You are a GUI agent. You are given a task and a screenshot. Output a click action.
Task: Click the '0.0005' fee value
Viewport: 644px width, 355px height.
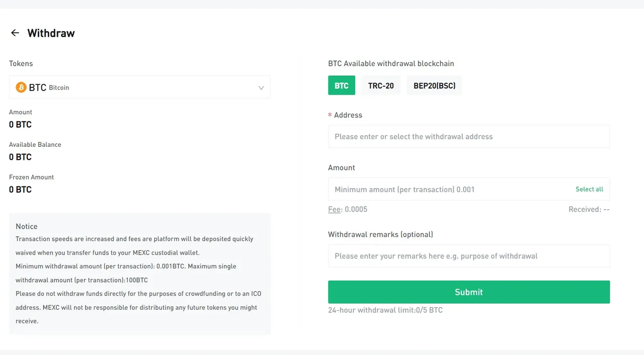[356, 209]
